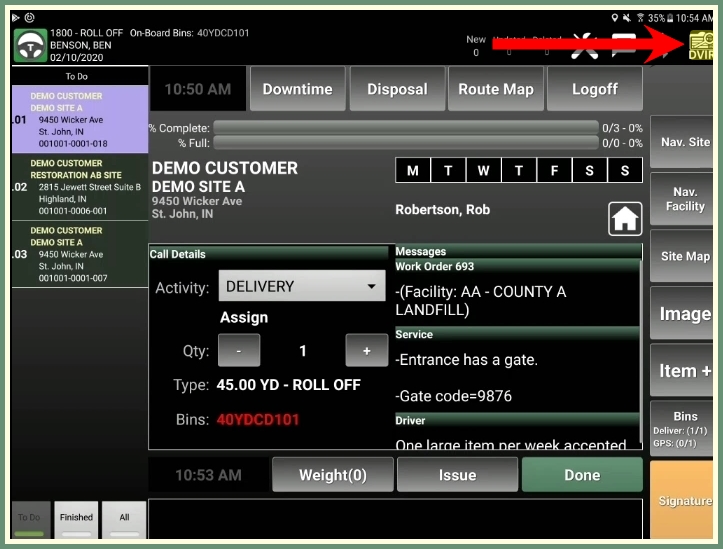The height and width of the screenshot is (549, 723).
Task: Click the Route Map button
Action: (495, 89)
